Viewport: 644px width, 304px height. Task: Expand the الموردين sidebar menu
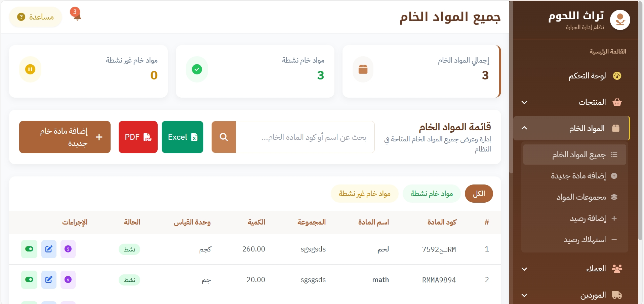pyautogui.click(x=571, y=295)
